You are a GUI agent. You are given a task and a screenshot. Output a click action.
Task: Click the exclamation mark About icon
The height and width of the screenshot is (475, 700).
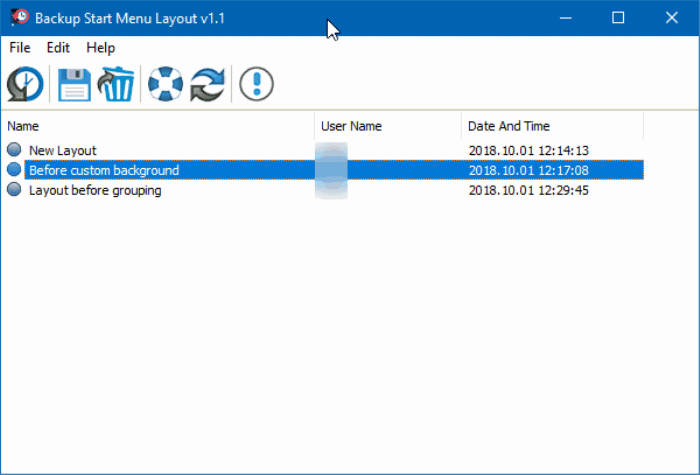click(256, 84)
